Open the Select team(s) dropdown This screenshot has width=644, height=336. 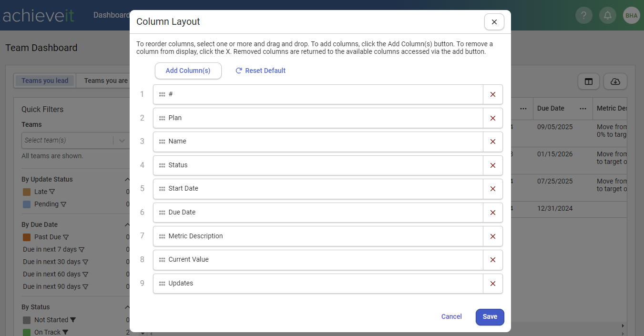coord(75,140)
